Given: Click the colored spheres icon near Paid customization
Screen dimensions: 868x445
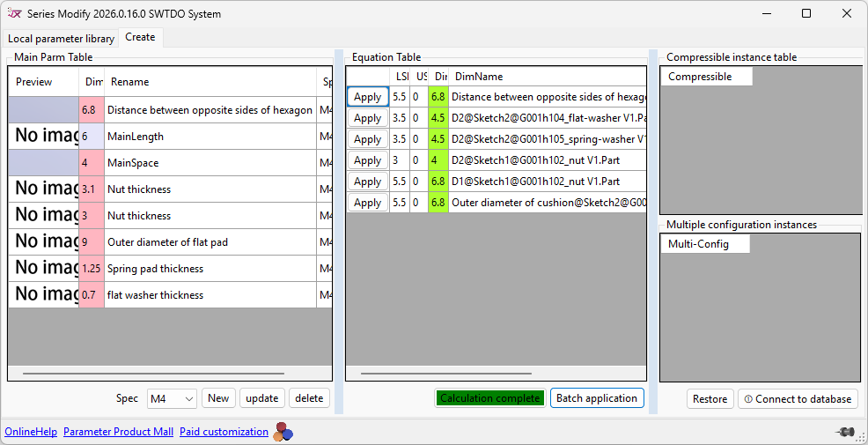Looking at the screenshot, I should pyautogui.click(x=283, y=432).
